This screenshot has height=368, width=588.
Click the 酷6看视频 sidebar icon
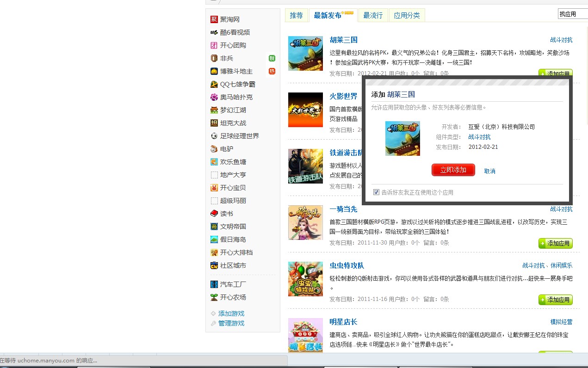214,32
